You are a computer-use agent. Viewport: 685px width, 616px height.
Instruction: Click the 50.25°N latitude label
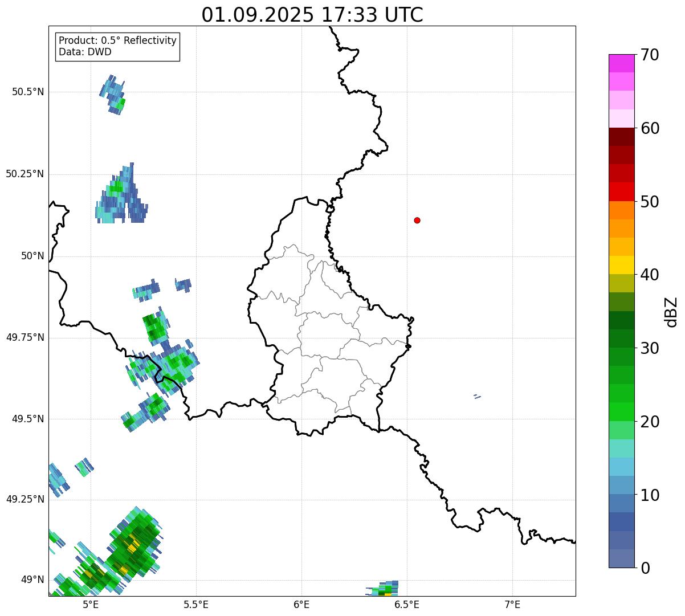(x=25, y=174)
